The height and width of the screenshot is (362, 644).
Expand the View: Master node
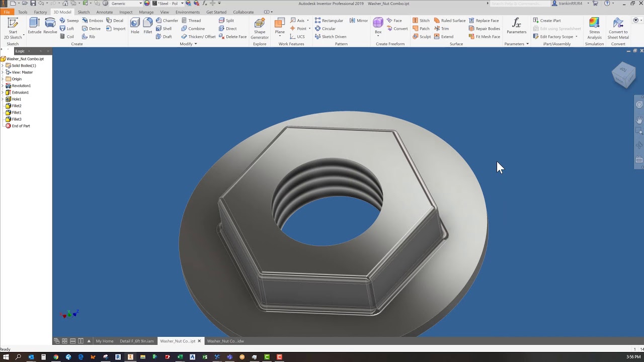click(3, 72)
